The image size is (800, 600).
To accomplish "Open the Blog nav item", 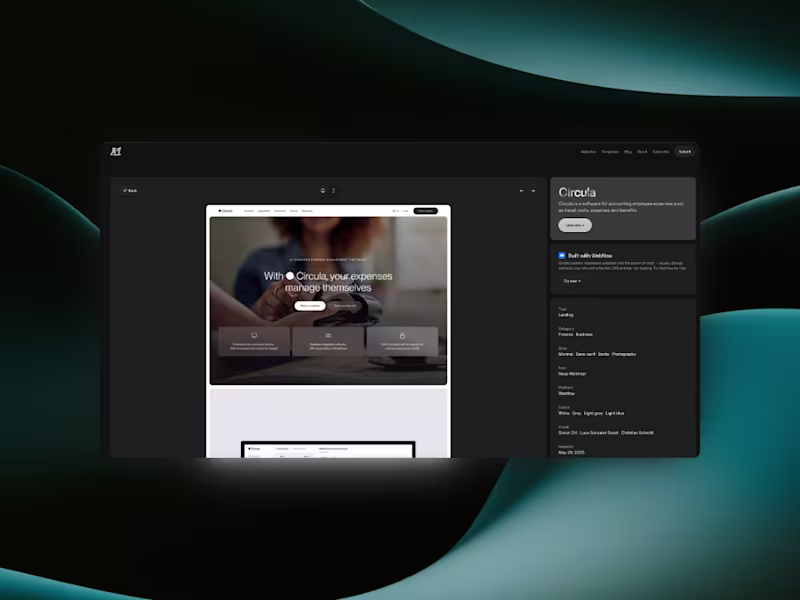I will [x=628, y=152].
